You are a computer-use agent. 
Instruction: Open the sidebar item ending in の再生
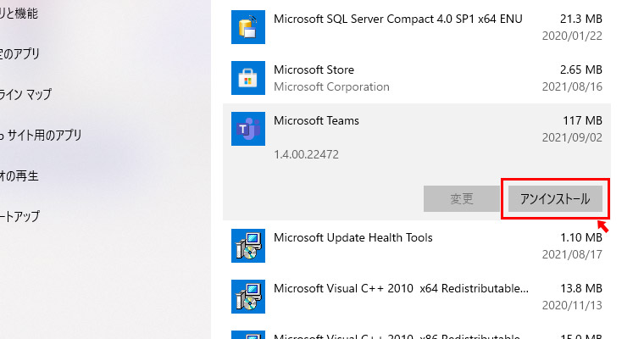pos(19,176)
